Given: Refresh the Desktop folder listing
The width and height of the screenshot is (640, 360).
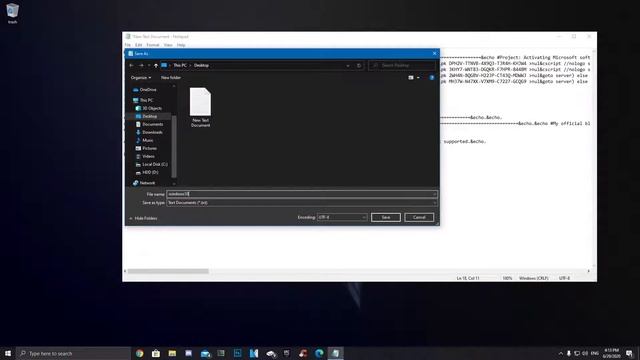Looking at the screenshot, I should click(359, 66).
